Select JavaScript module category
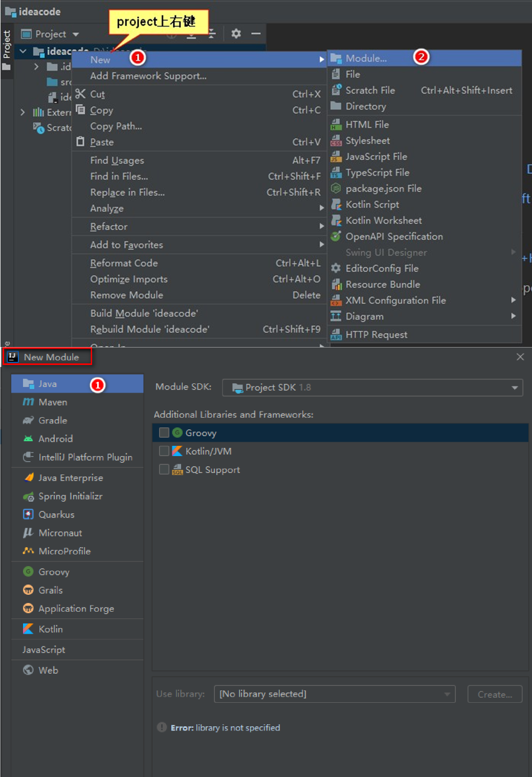The height and width of the screenshot is (777, 532). click(x=77, y=650)
